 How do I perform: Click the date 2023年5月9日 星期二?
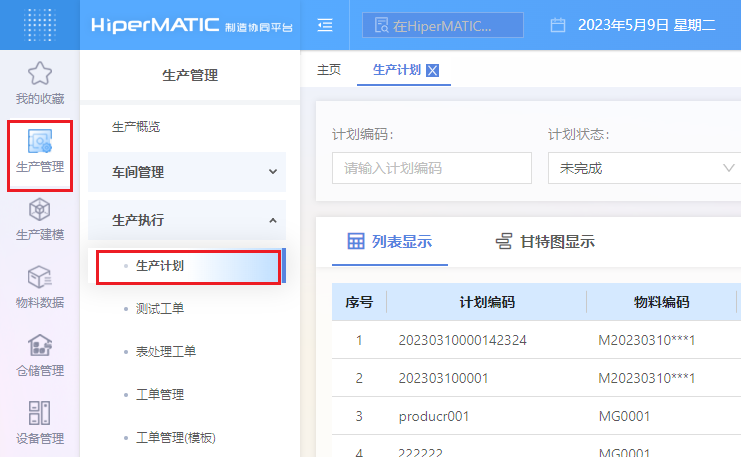coord(646,25)
